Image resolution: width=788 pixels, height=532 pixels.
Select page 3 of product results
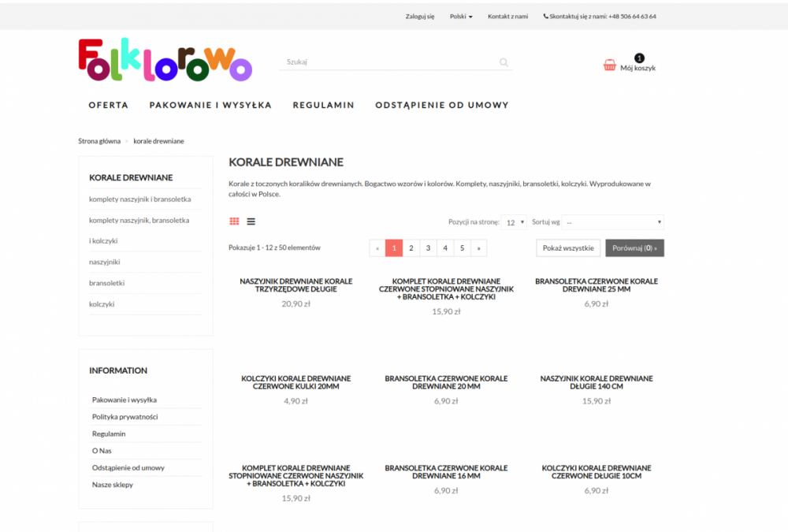pos(428,247)
